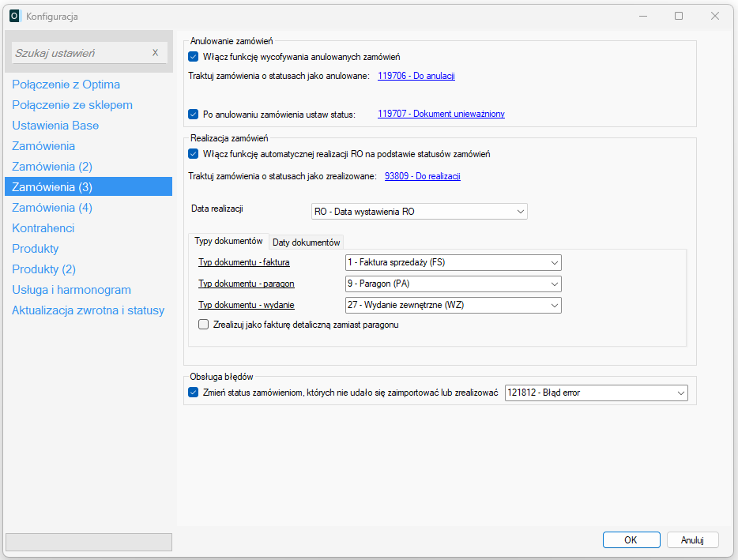The width and height of the screenshot is (738, 560).
Task: Select 'Typy dokumentów' tab
Action: pos(228,242)
